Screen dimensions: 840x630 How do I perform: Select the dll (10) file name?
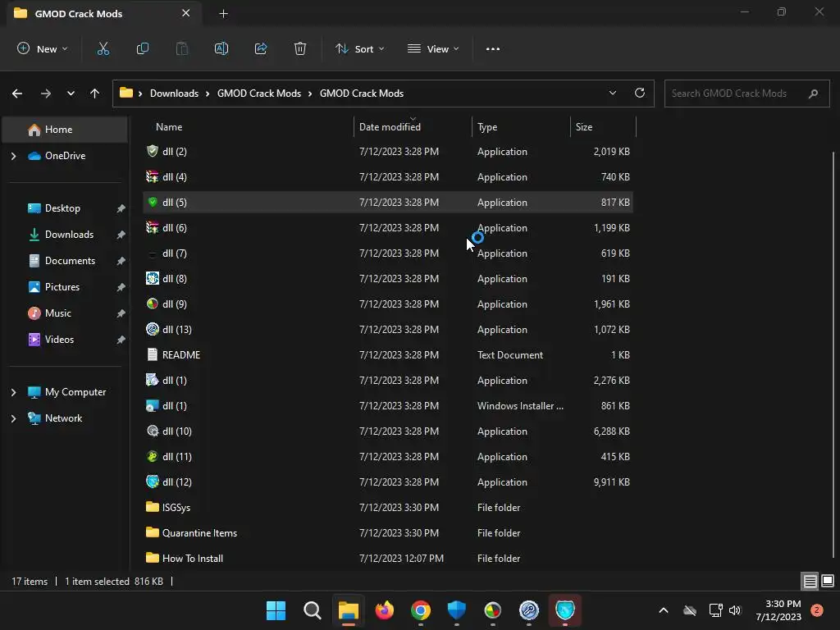click(x=177, y=431)
